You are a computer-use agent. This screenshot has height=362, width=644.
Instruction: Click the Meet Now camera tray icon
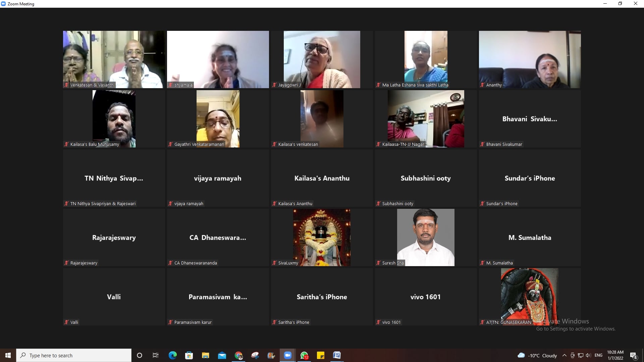click(x=573, y=355)
